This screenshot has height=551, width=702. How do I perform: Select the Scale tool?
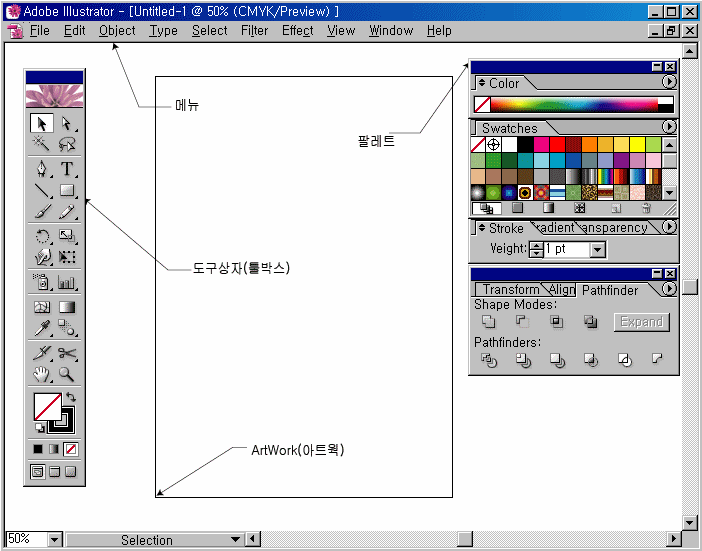pos(67,236)
